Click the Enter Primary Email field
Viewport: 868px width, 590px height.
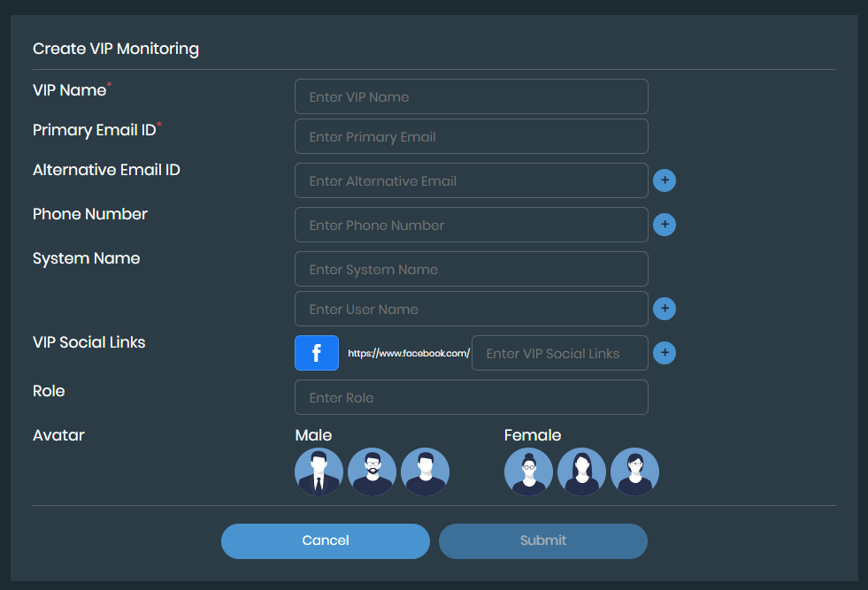(x=471, y=136)
